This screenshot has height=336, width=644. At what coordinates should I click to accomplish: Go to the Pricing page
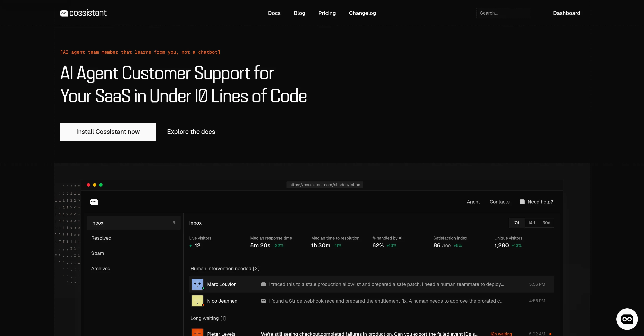(327, 13)
